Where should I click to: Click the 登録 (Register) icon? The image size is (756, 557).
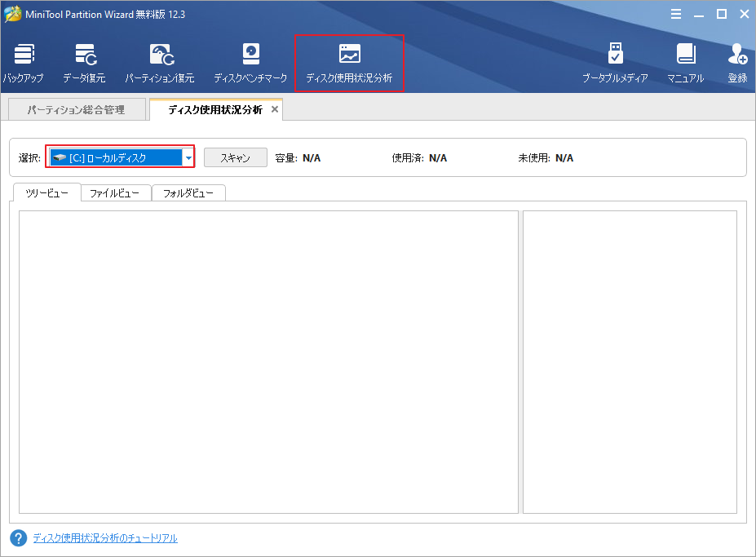737,63
